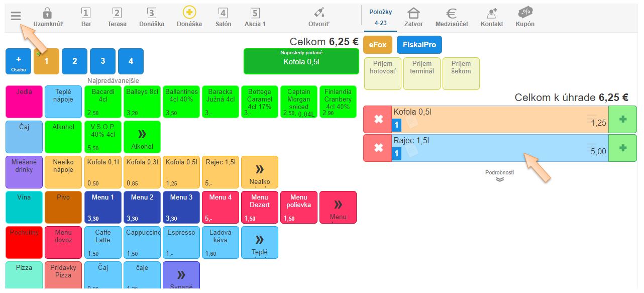Click the Otvoriť bottle icon
The image size is (644, 293).
(x=319, y=14)
